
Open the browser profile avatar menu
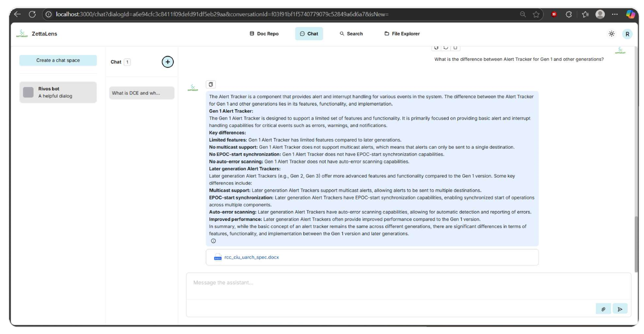pyautogui.click(x=600, y=14)
